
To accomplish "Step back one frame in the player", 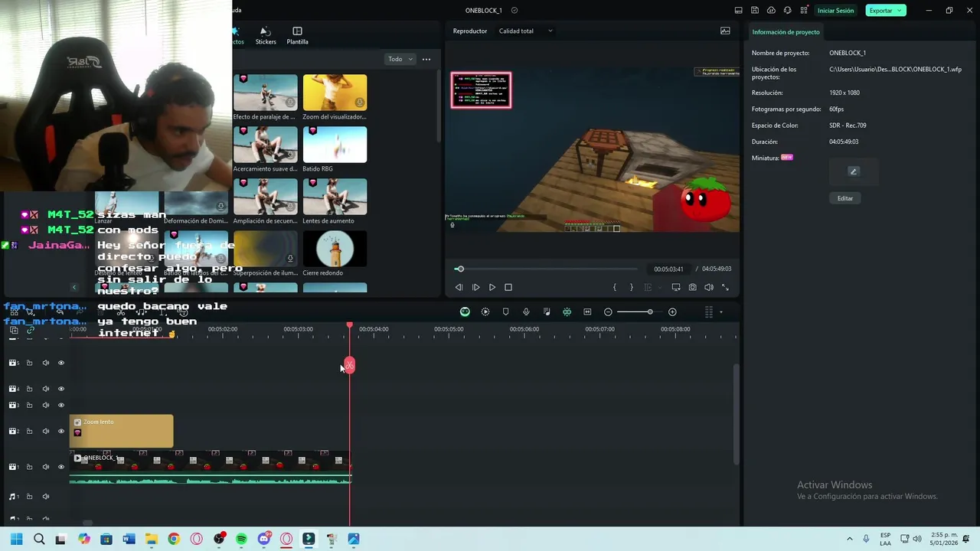I will [x=459, y=287].
